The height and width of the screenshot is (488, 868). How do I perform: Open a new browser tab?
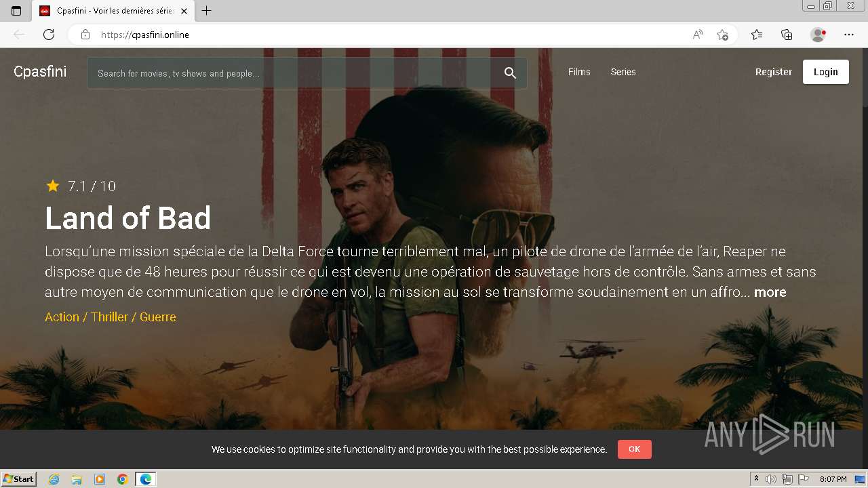click(207, 11)
